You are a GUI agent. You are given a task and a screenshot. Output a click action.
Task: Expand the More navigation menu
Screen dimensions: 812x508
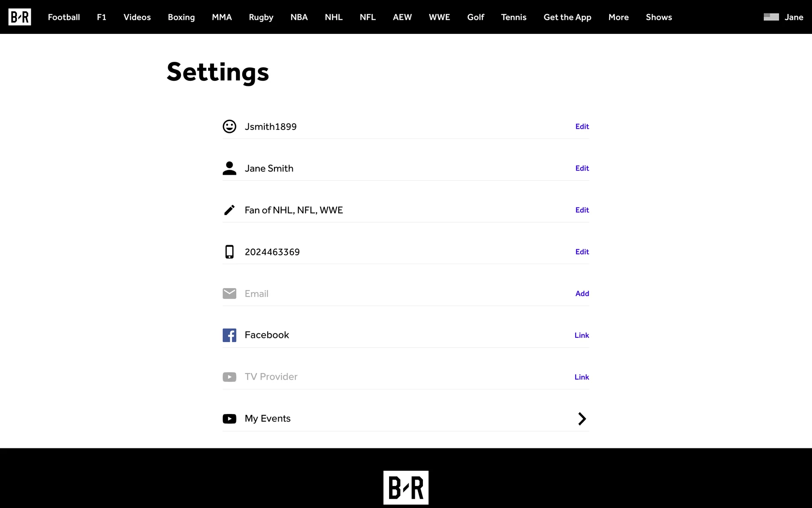click(x=618, y=17)
